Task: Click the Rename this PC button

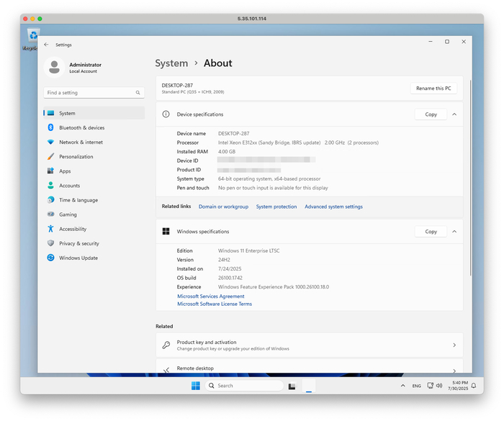Action: coord(433,89)
